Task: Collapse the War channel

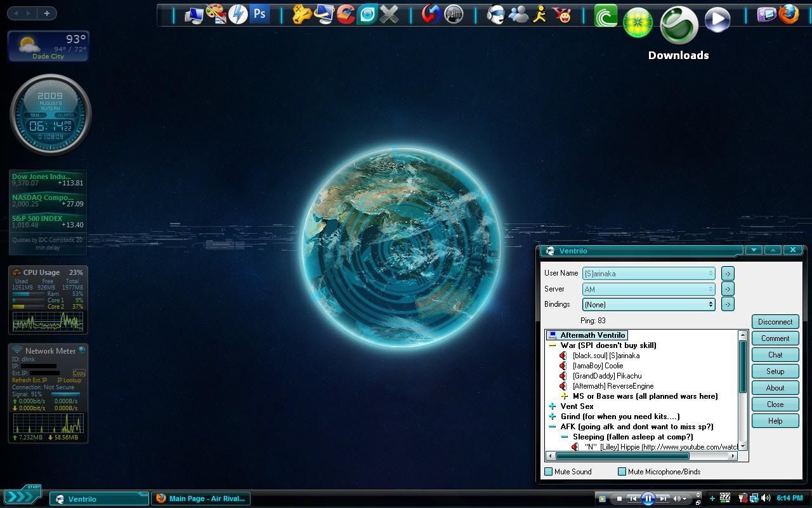Action: coord(553,345)
